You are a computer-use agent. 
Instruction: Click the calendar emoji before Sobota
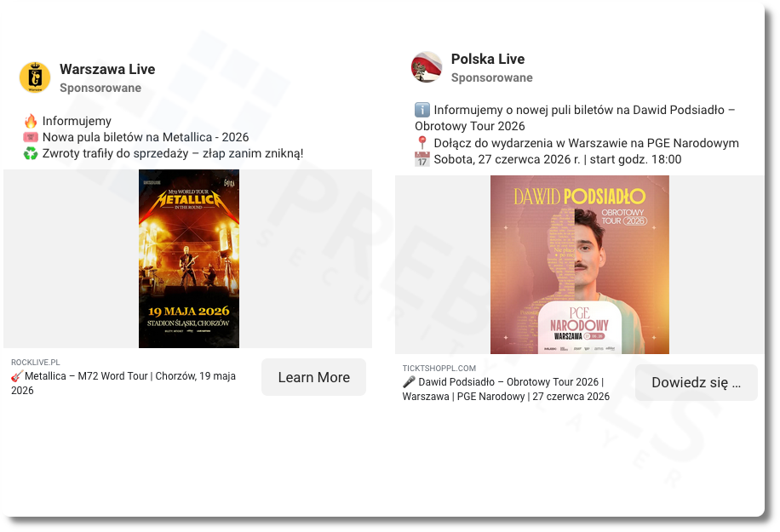coord(422,160)
